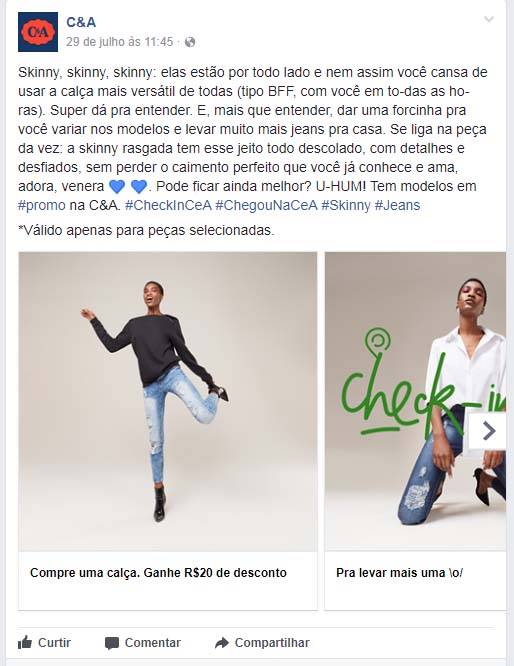
Task: Click the speech bubble Comentar icon
Action: coord(112,643)
